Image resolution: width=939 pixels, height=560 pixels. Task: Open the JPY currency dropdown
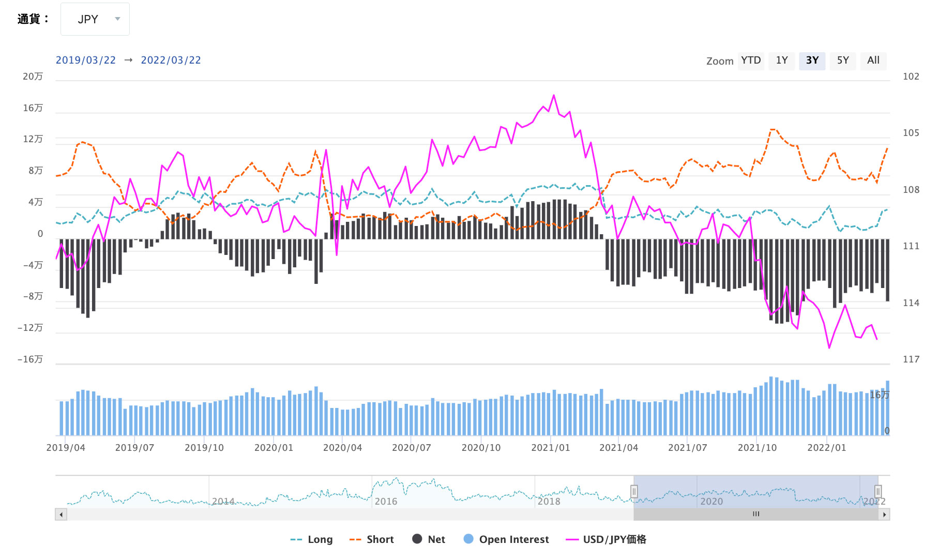(x=95, y=19)
